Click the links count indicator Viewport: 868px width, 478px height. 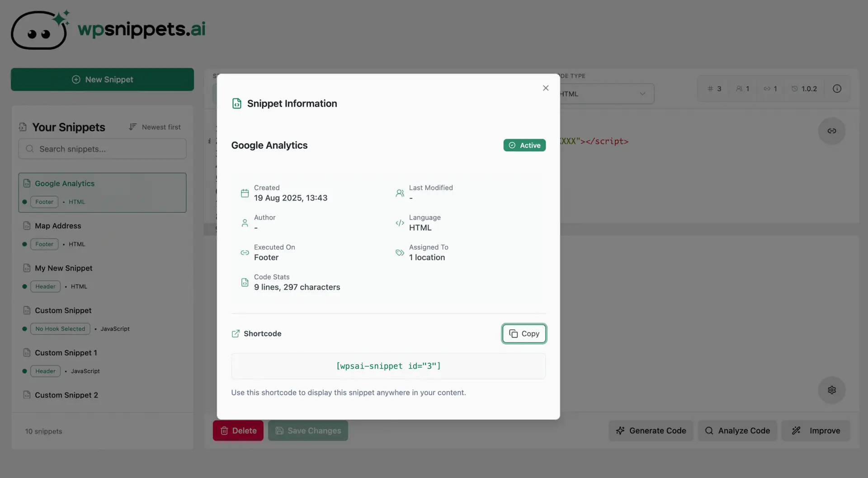pyautogui.click(x=770, y=89)
